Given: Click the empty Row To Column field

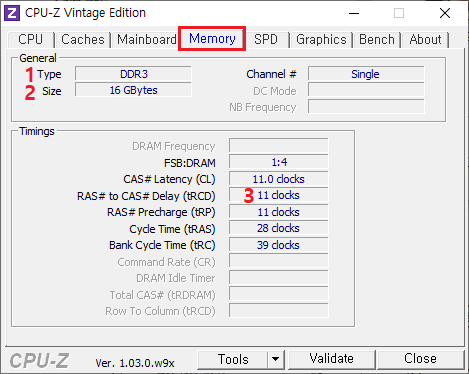Looking at the screenshot, I should click(x=279, y=311).
